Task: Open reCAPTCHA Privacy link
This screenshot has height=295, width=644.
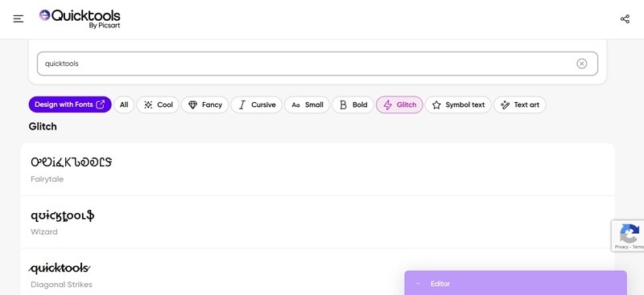Action: click(621, 247)
